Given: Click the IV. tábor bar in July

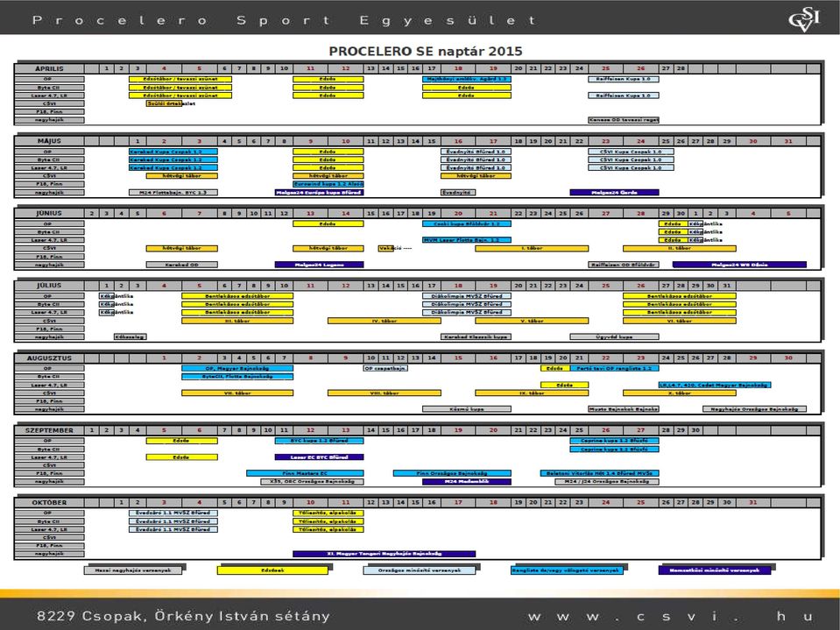Looking at the screenshot, I should coord(385,321).
